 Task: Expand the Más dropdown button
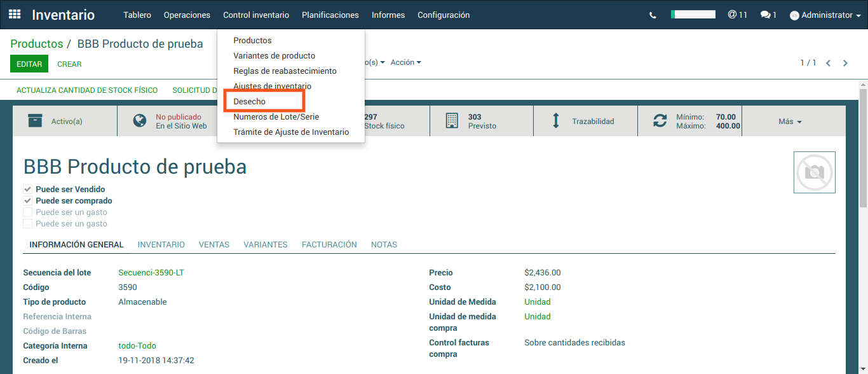pyautogui.click(x=790, y=121)
